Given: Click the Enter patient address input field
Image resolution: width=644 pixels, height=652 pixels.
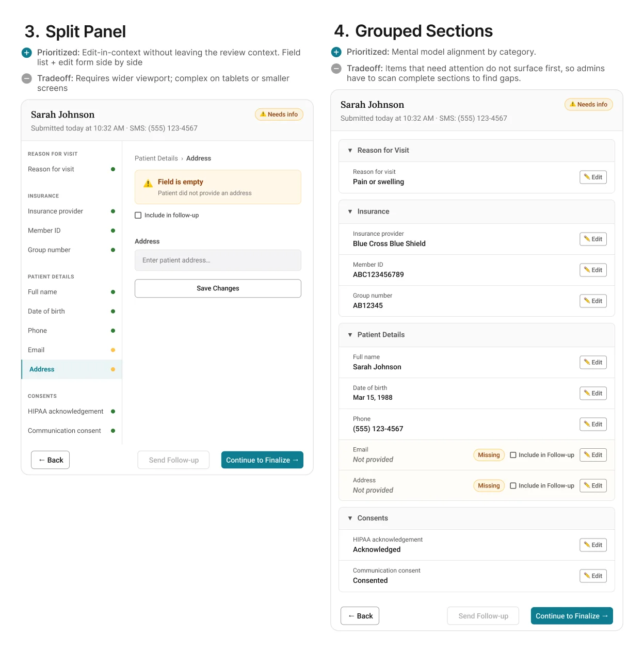Looking at the screenshot, I should click(218, 260).
